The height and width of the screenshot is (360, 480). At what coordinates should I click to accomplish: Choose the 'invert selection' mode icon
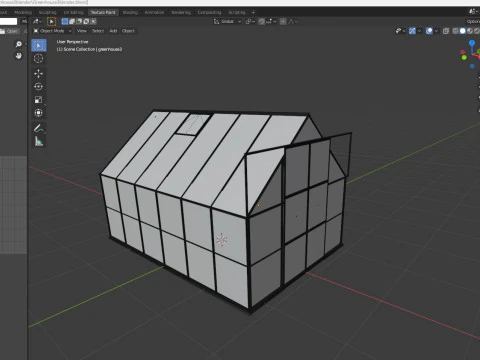pyautogui.click(x=86, y=22)
